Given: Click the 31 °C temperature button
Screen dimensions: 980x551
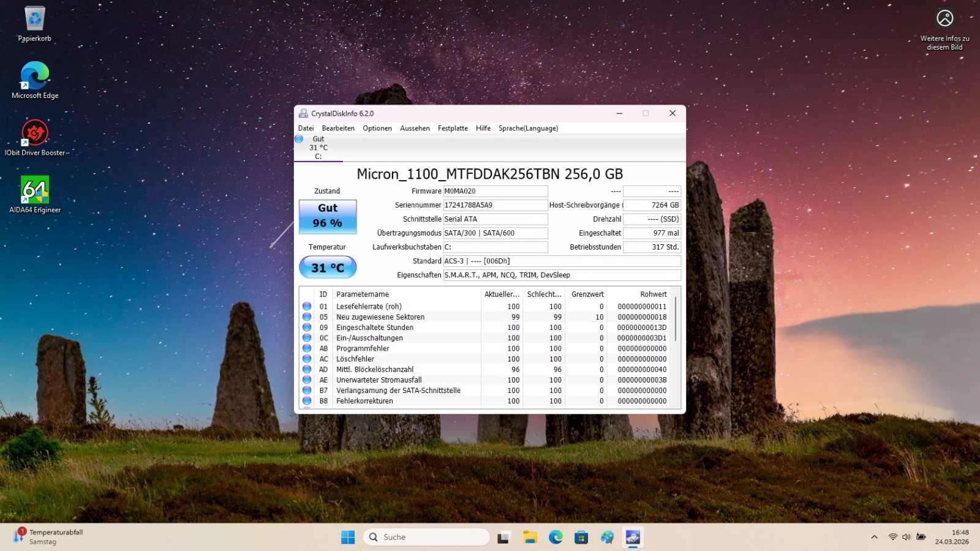Looking at the screenshot, I should click(328, 268).
